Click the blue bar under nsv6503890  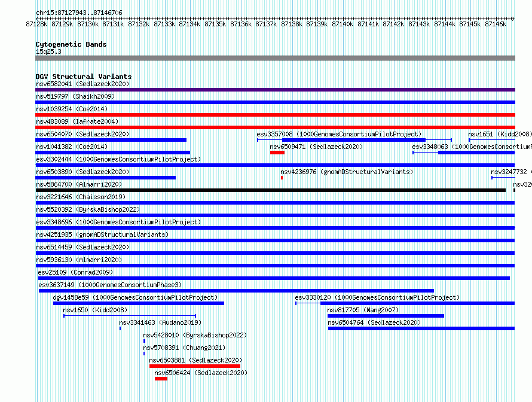point(106,178)
